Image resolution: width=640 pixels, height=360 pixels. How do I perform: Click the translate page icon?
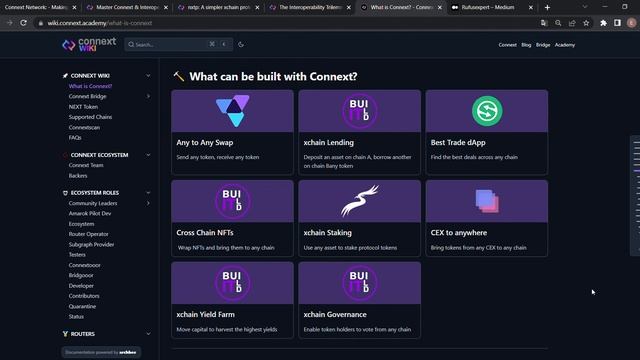[x=544, y=23]
